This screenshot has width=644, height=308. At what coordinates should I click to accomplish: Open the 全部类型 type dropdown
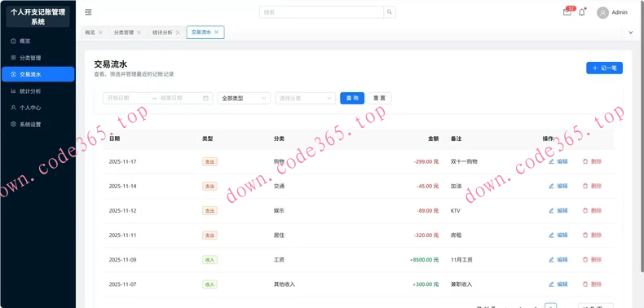(x=244, y=98)
